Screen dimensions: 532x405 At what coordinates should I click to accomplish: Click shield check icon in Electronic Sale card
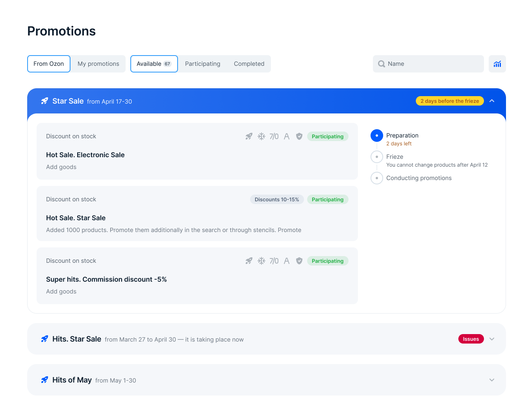pos(299,136)
